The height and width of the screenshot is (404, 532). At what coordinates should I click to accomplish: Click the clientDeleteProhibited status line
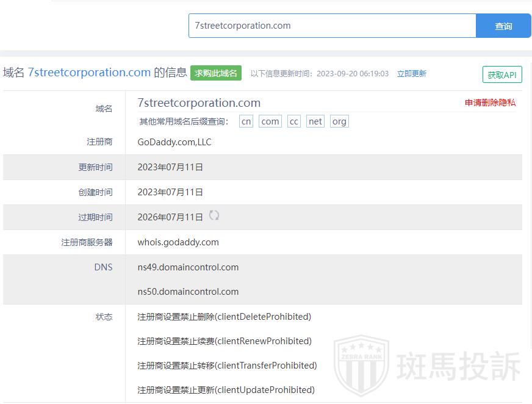(224, 317)
